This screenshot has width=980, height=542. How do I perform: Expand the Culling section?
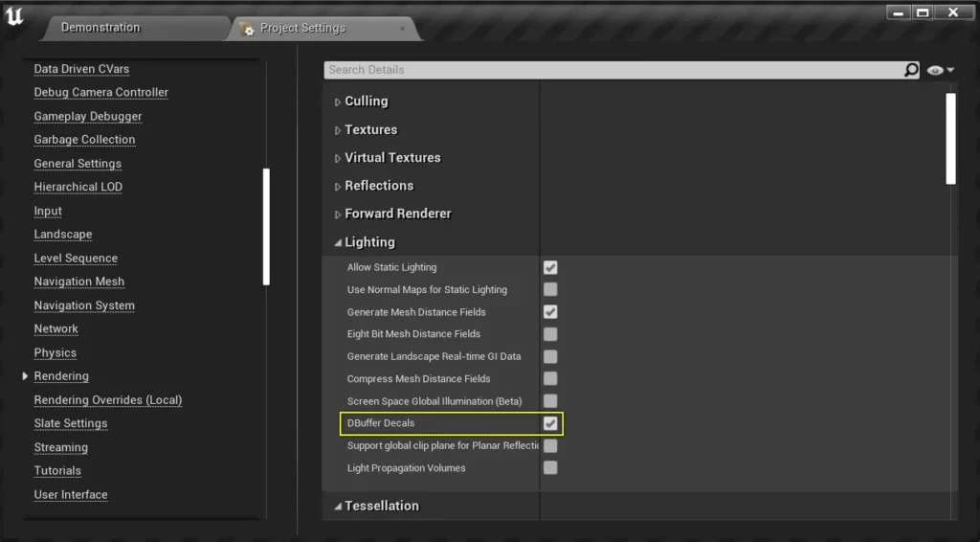[x=337, y=102]
